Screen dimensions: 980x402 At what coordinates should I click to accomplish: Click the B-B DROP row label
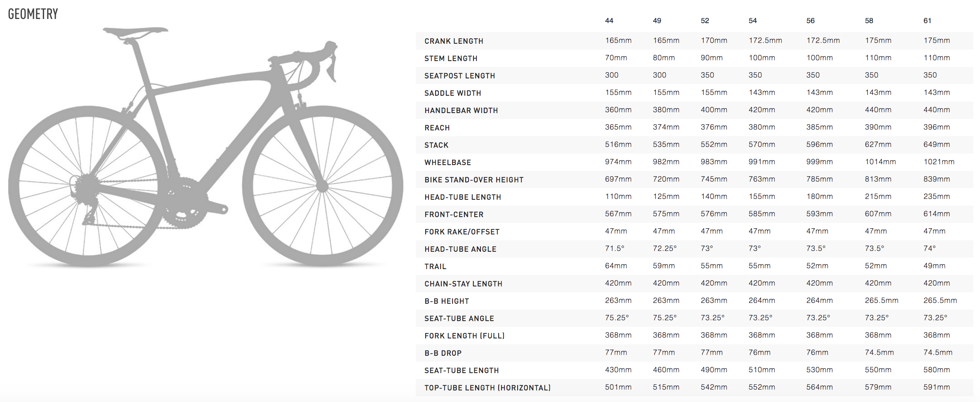(x=443, y=353)
